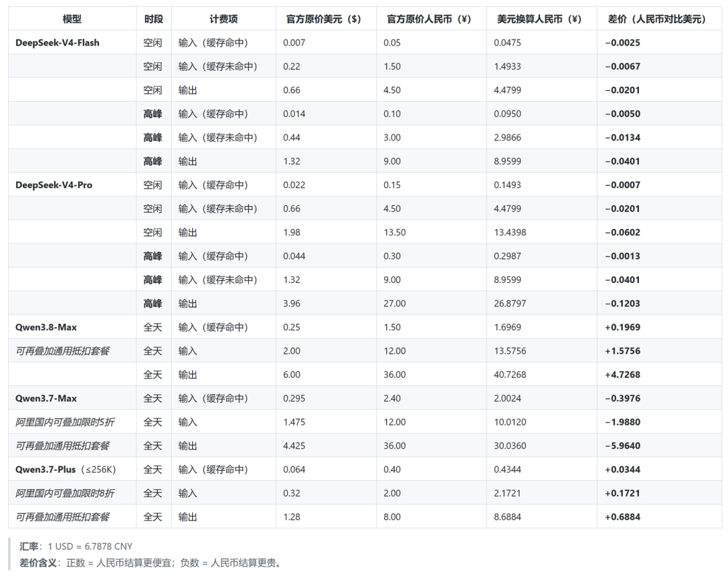Click the −0.3976 difference value

click(623, 399)
